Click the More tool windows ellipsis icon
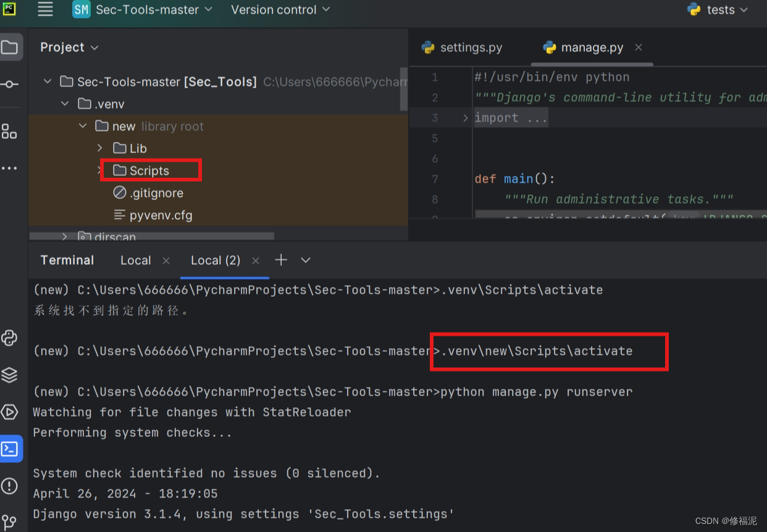This screenshot has height=532, width=767. 10,168
